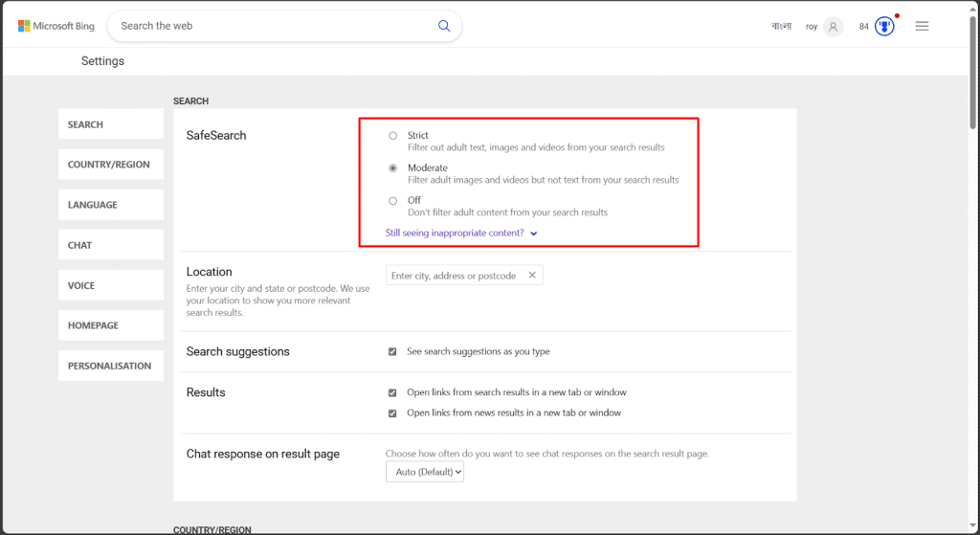Open the hamburger menu icon

point(922,26)
